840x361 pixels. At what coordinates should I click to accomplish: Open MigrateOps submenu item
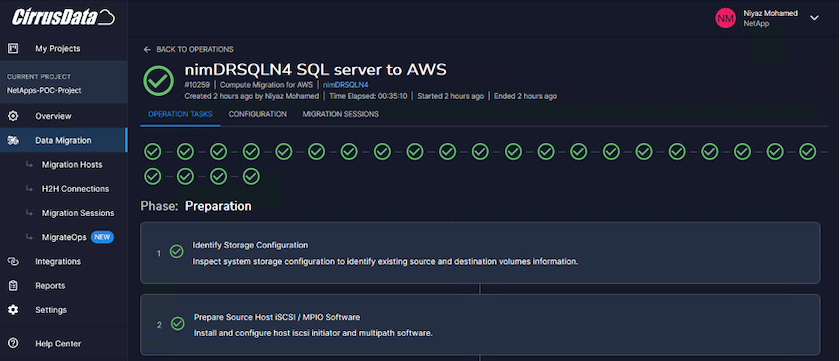[x=64, y=237]
